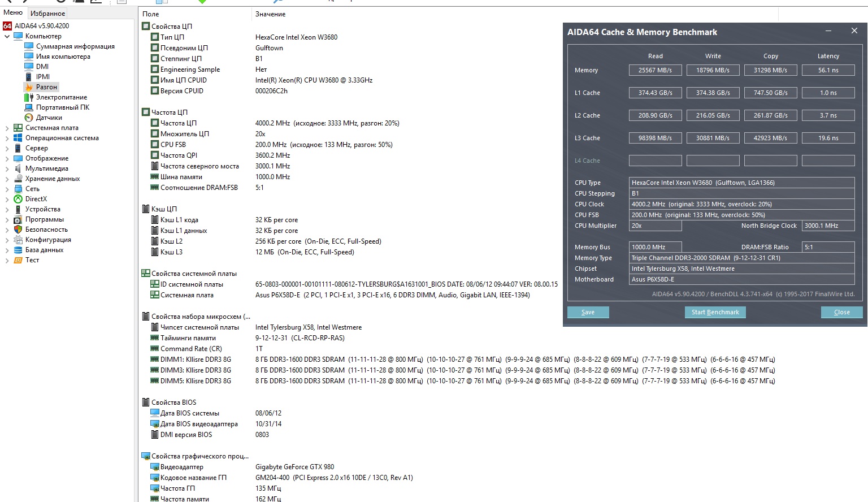Expand the Программы tree node
The width and height of the screenshot is (868, 502).
[x=7, y=219]
